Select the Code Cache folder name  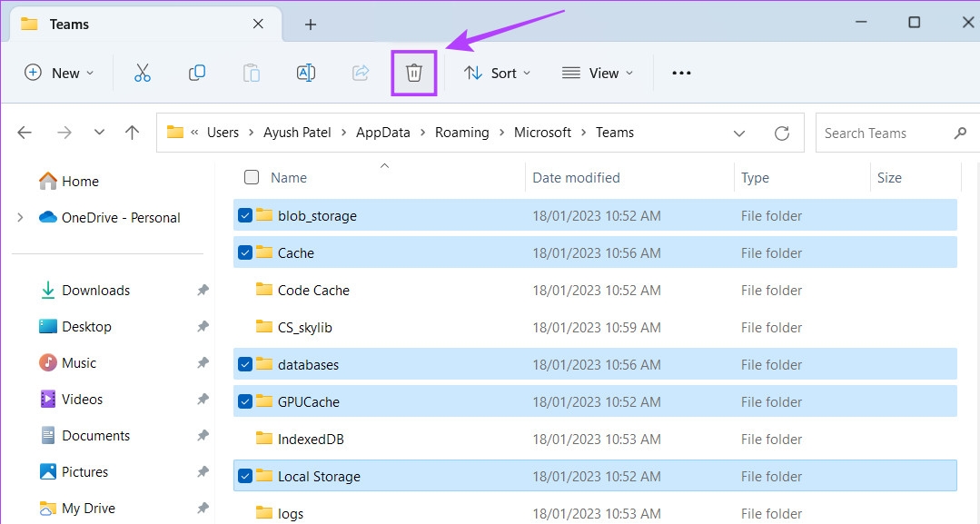point(313,290)
